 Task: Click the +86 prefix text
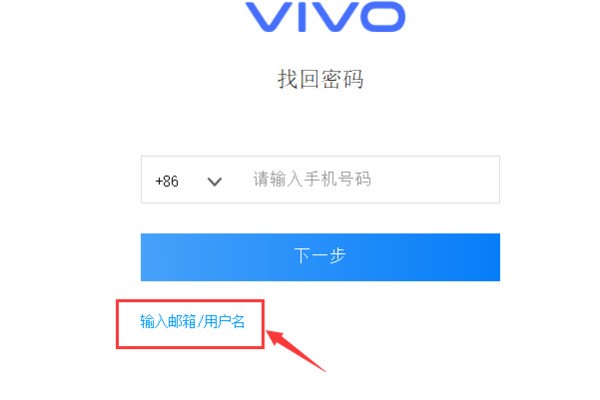point(167,181)
